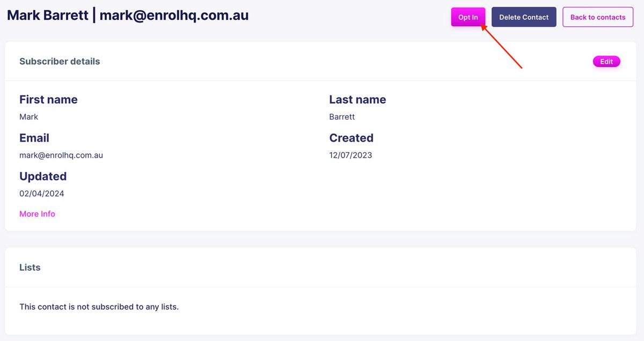This screenshot has height=341, width=644.
Task: Edit the subscriber details
Action: pyautogui.click(x=606, y=62)
